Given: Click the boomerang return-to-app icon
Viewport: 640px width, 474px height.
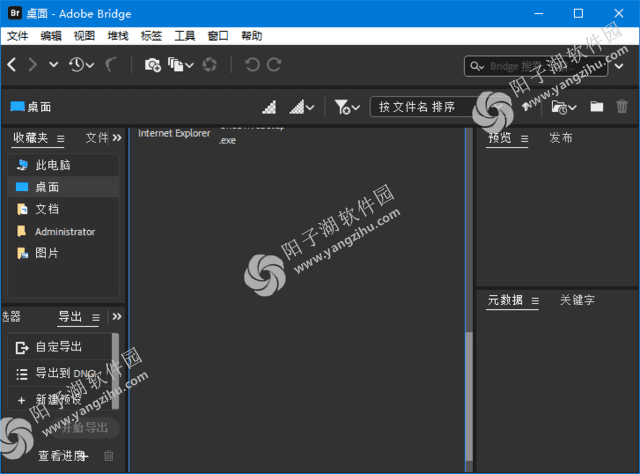Looking at the screenshot, I should [111, 65].
